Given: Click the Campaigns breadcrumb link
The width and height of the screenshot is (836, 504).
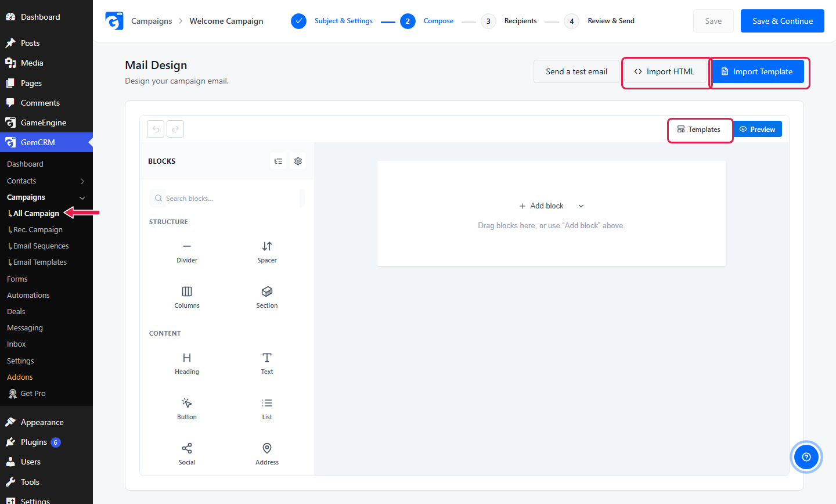Looking at the screenshot, I should 152,21.
